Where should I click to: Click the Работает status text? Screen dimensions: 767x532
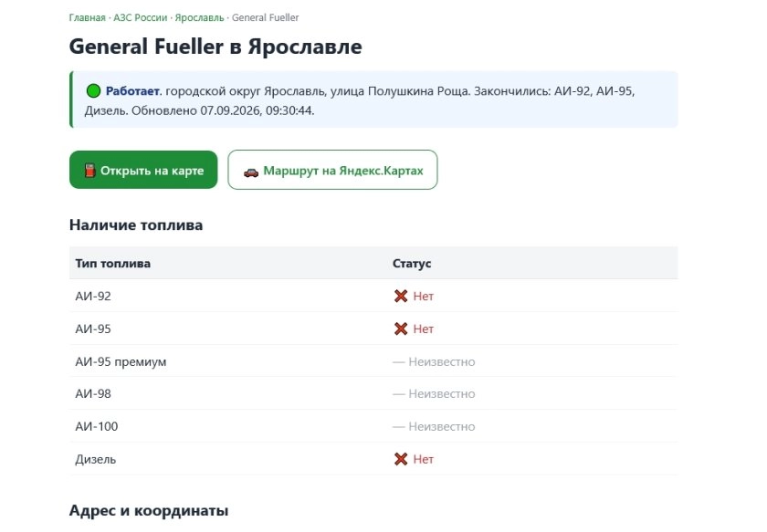[x=132, y=91]
